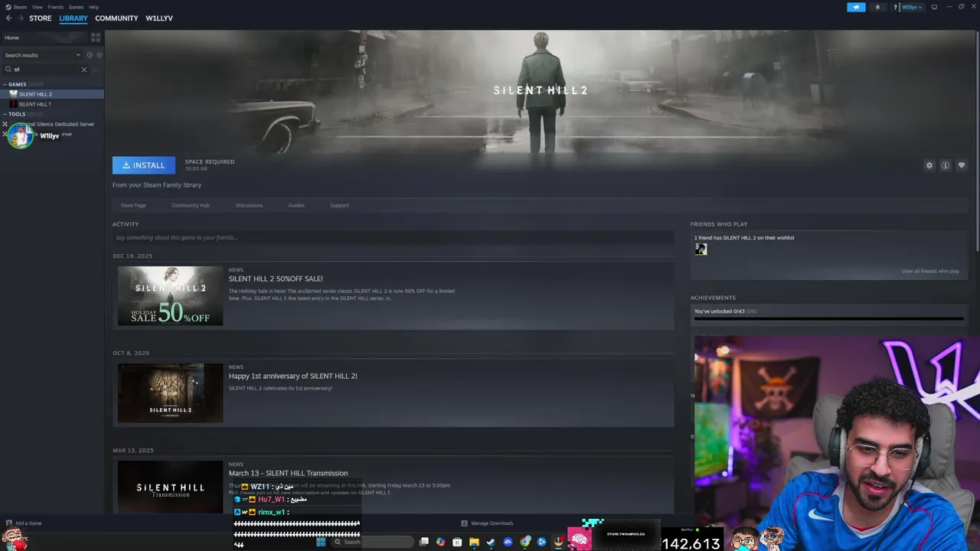Open the Guides link

click(x=296, y=205)
